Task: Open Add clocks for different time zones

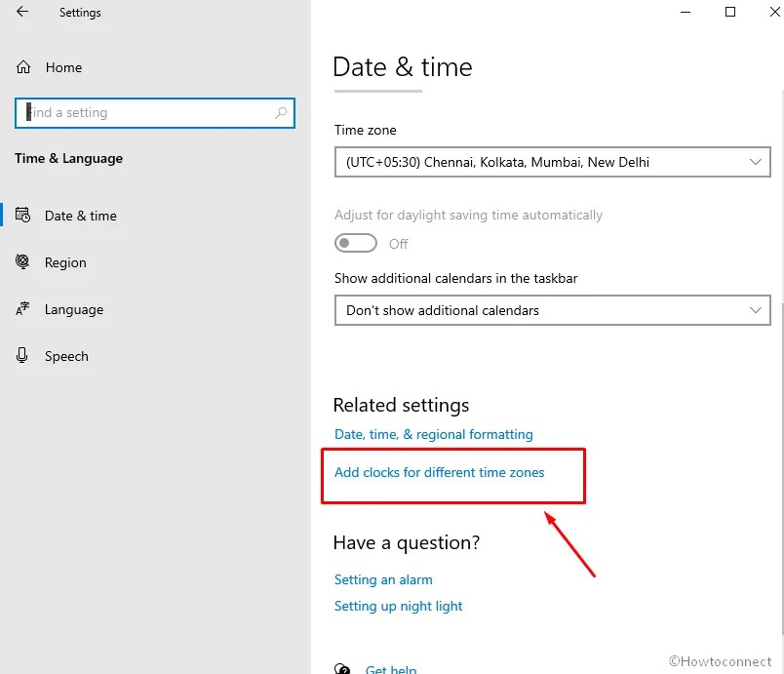Action: pos(440,471)
